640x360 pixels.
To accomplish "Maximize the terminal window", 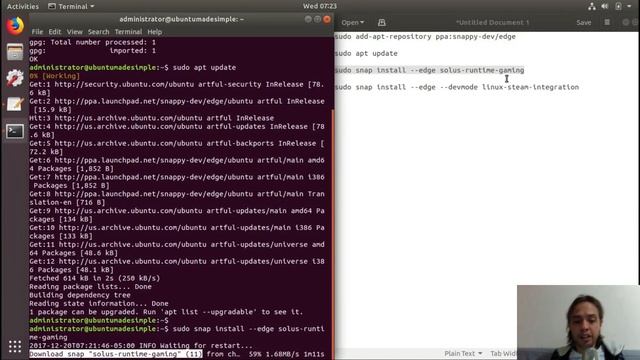I will point(317,19).
